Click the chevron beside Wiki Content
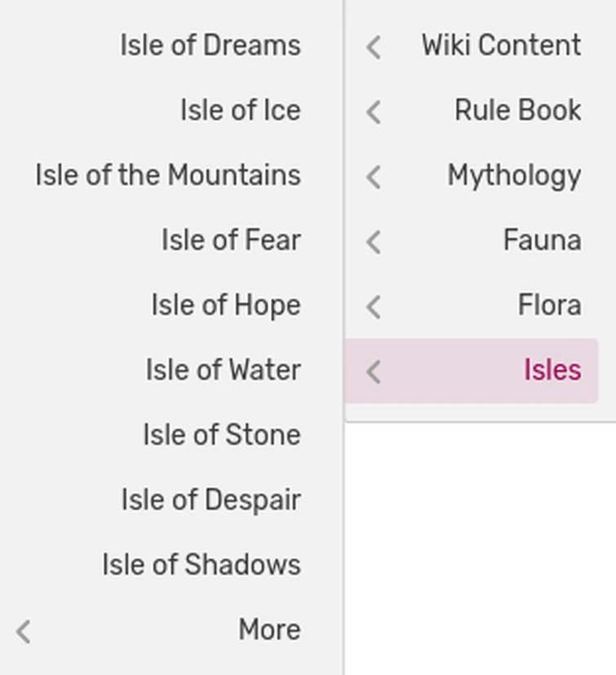Screen dimensions: 616x675 373,47
